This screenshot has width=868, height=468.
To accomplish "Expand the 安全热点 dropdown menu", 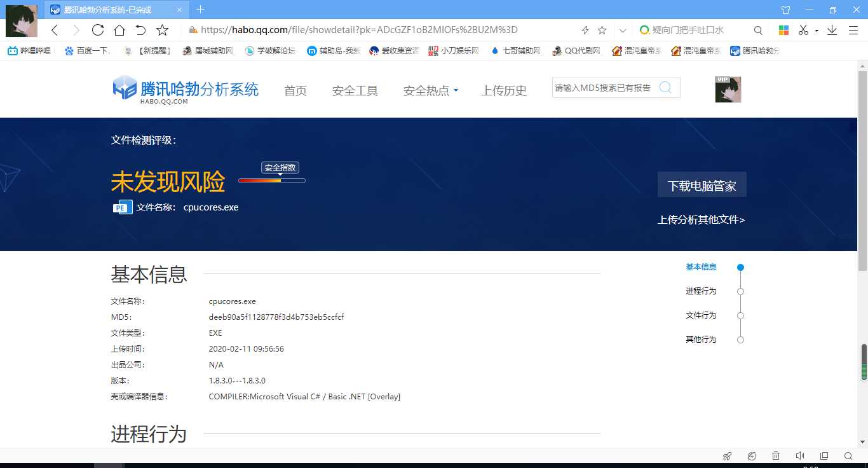I will [431, 91].
